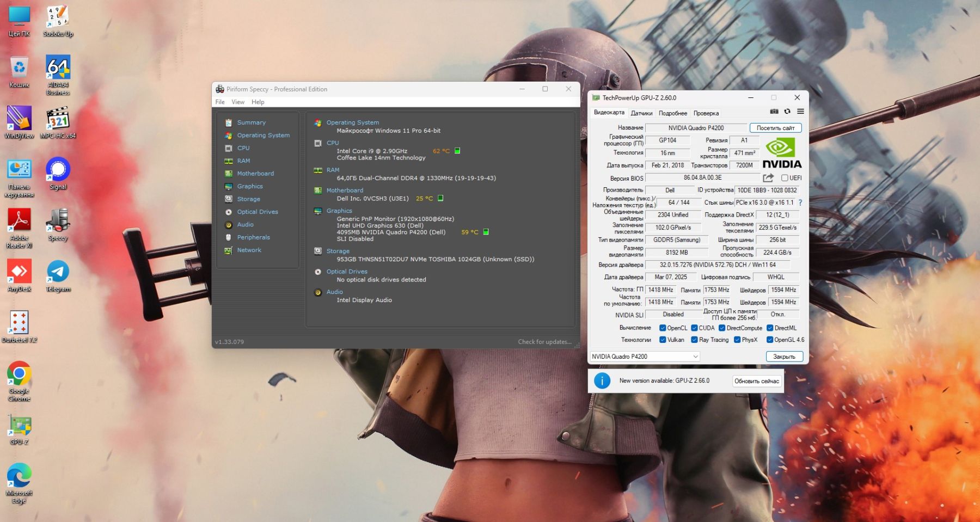Screen dimensions: 980x522
Task: Toggle DirectML checkbox
Action: click(770, 328)
